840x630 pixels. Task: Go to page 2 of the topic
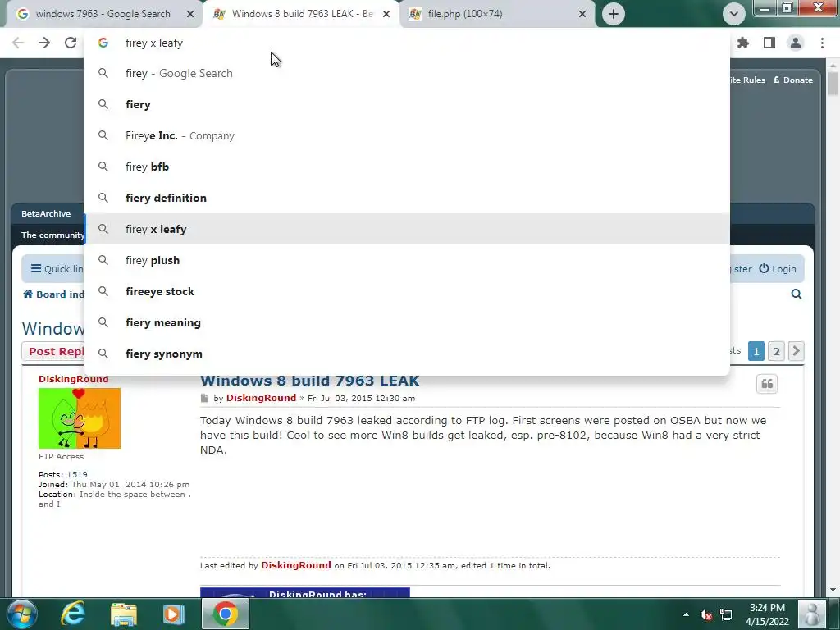coord(776,351)
